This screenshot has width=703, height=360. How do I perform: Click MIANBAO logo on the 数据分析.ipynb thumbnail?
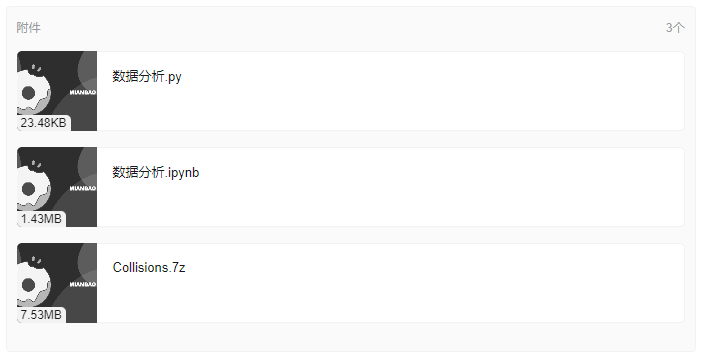[83, 188]
